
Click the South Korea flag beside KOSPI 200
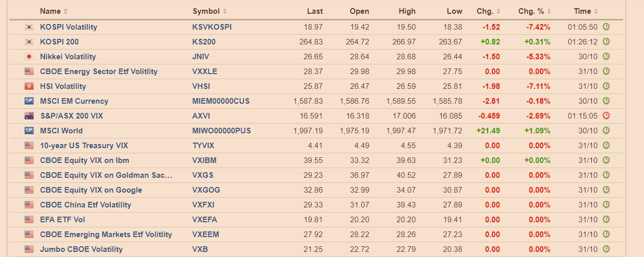(29, 42)
